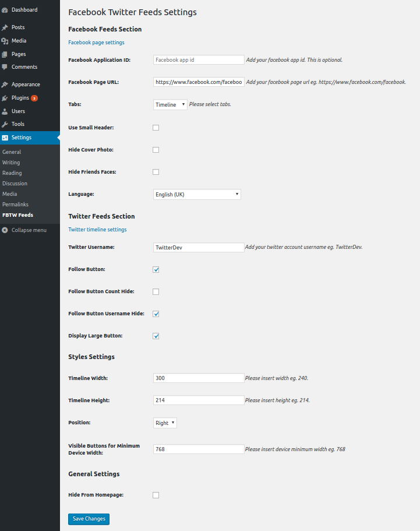
Task: Click the Users person icon
Action: [5, 111]
